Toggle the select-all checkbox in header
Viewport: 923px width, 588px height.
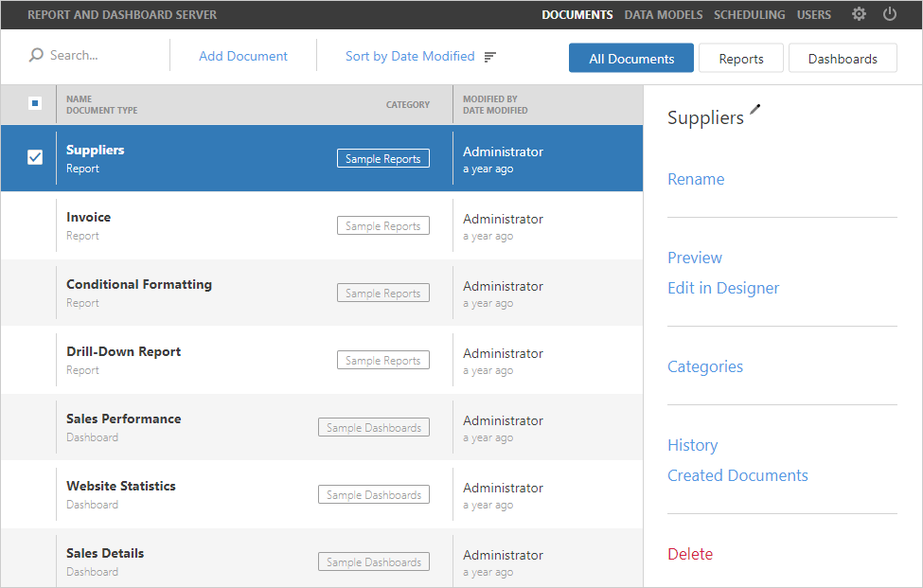pyautogui.click(x=35, y=103)
